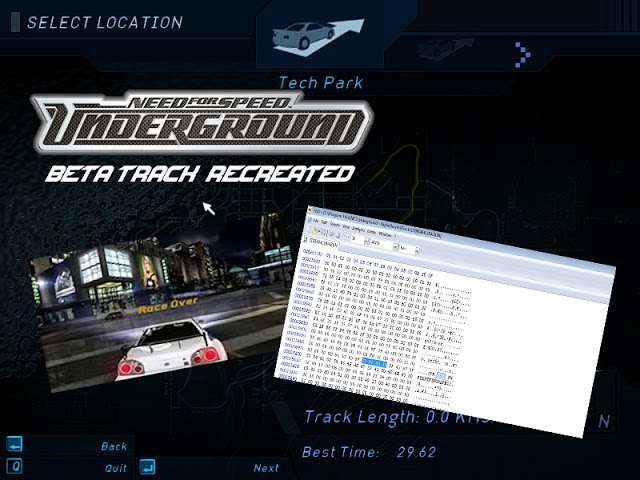This screenshot has height=480, width=640.
Task: Click the chevron arrows for next location
Action: click(x=523, y=54)
